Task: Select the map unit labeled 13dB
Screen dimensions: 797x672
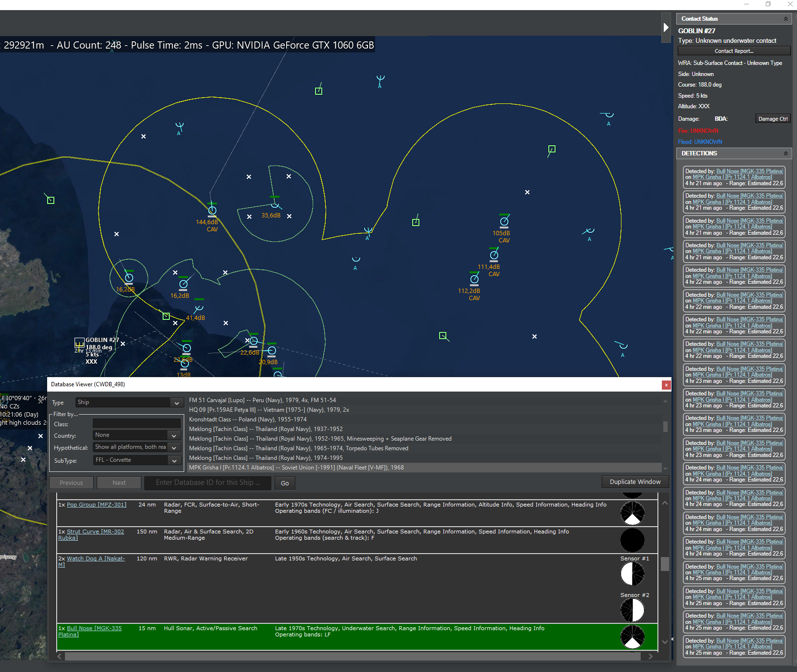Action: (185, 364)
